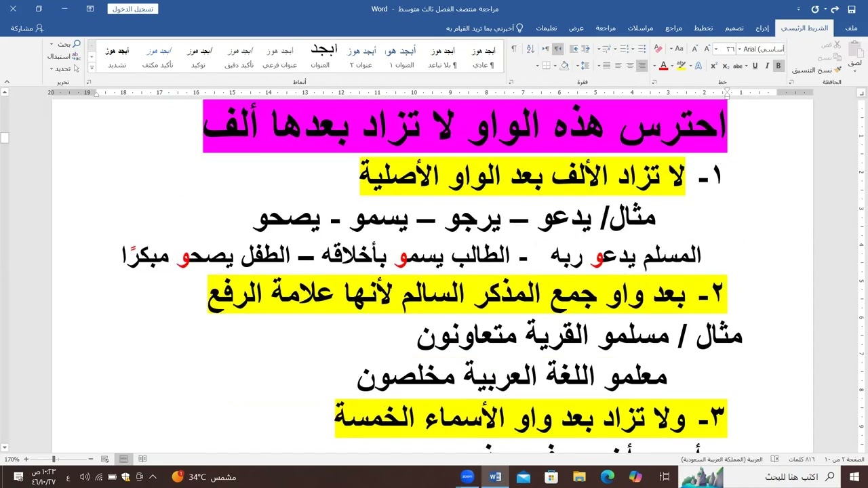Toggle Underline formatting
This screenshot has height=488, width=868.
click(755, 66)
